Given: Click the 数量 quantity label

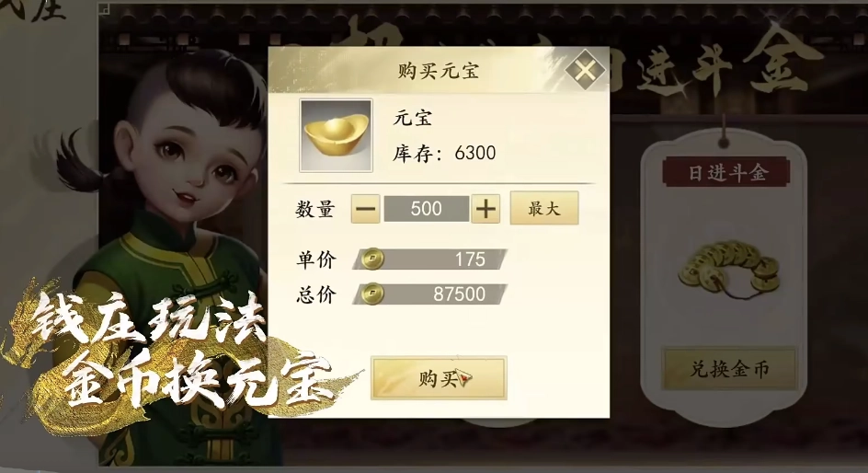Looking at the screenshot, I should (315, 210).
